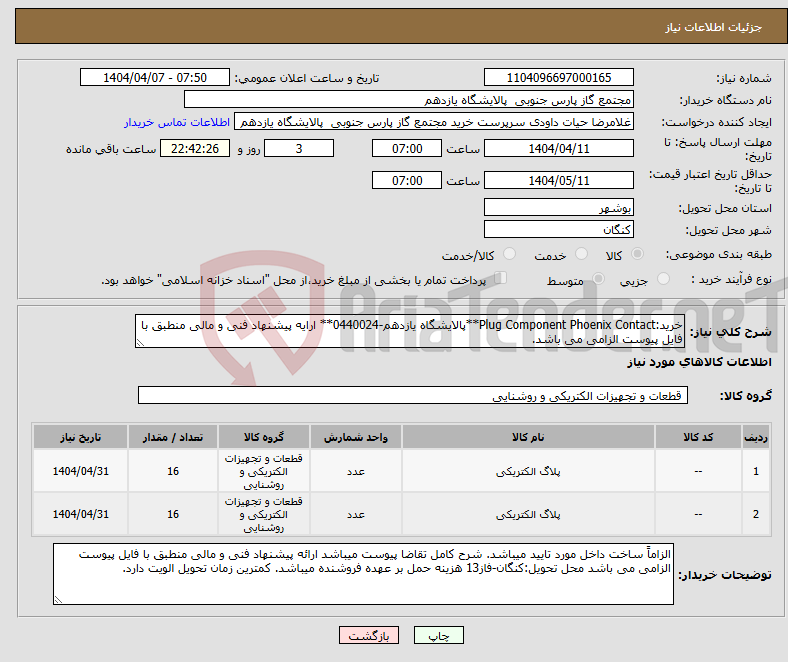Click the delivery province field بوشهر
This screenshot has width=788, height=662.
558,207
